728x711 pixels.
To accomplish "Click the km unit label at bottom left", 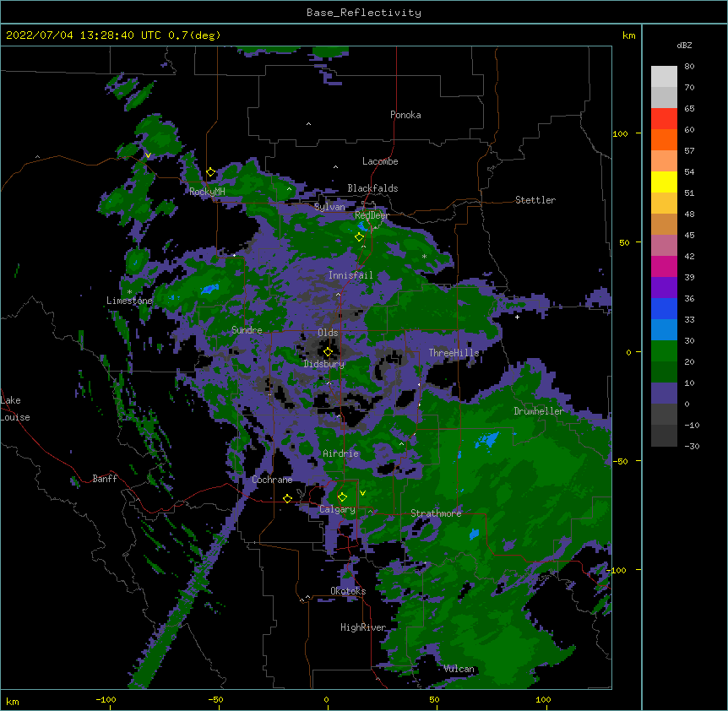I will click(12, 701).
